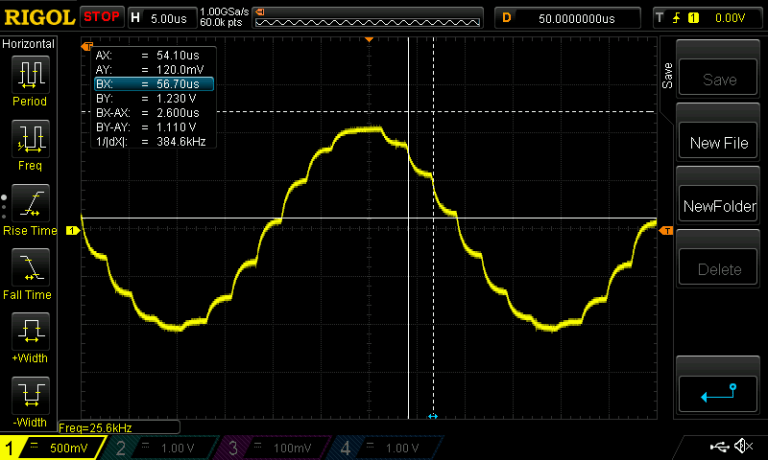Select the Rise Time measurement icon

pos(30,203)
